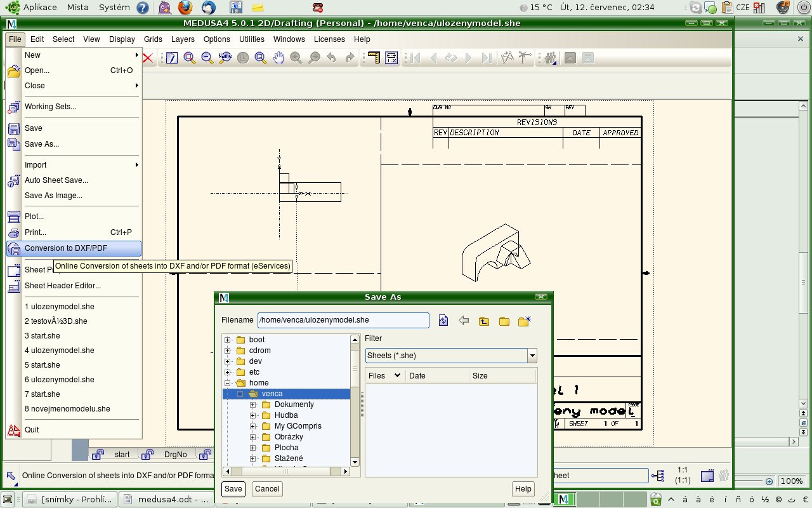This screenshot has height=508, width=812.
Task: Click the folder tree horizontal scrollbar
Action: tap(287, 471)
